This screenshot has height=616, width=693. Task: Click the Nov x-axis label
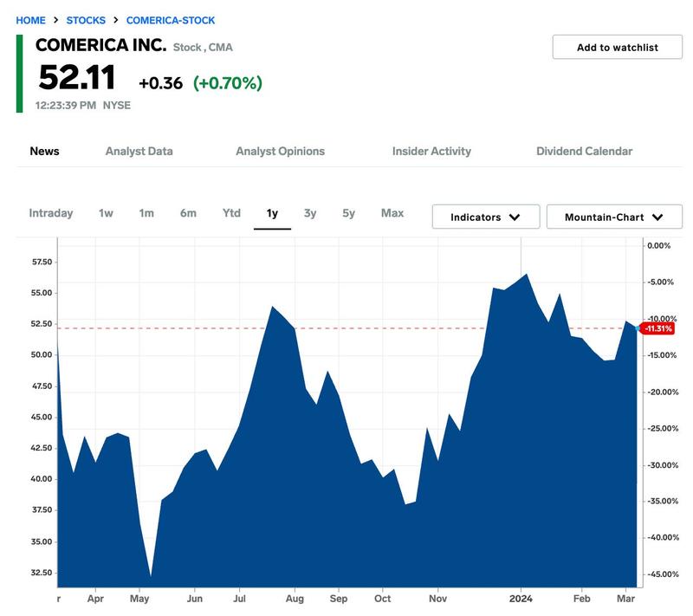437,599
